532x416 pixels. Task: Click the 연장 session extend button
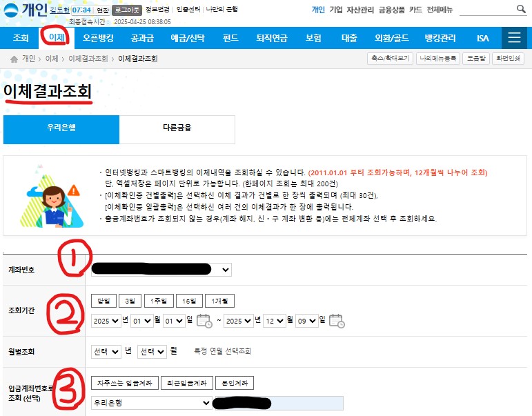tap(102, 10)
